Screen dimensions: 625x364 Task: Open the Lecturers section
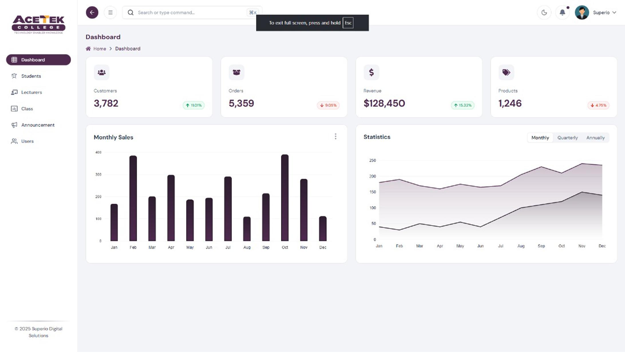click(x=31, y=92)
